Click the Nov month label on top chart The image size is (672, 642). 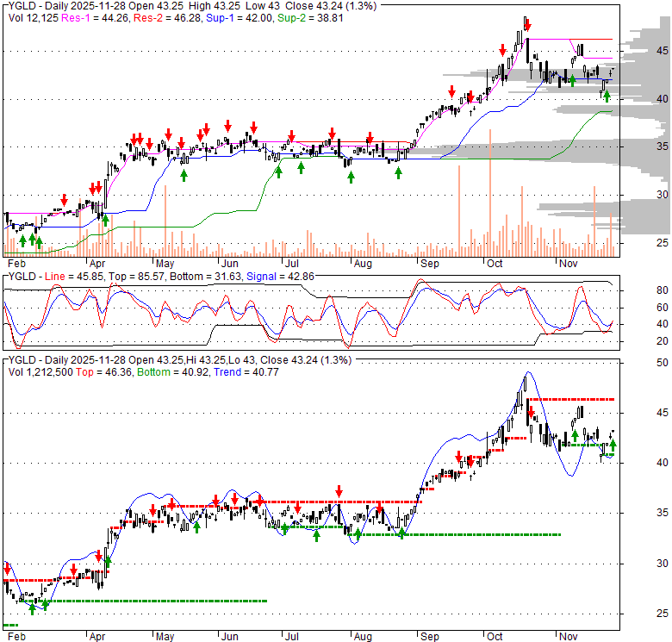click(569, 264)
